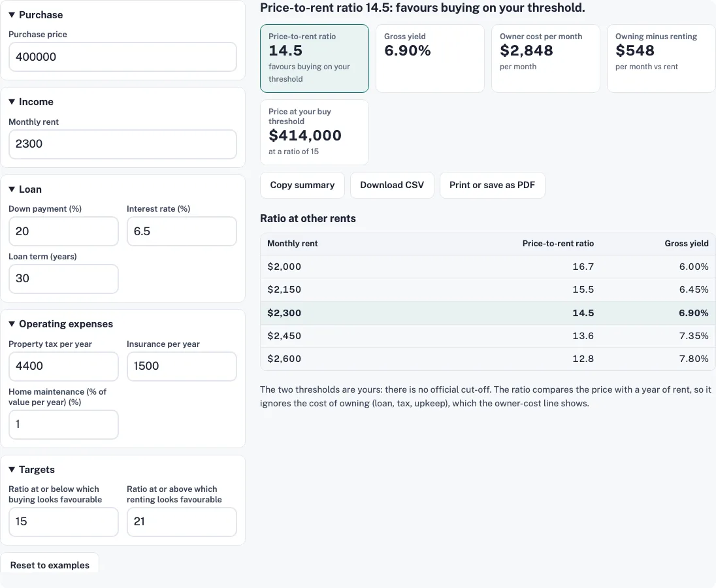Click the Copy summary button
The height and width of the screenshot is (588, 716).
[x=302, y=185]
